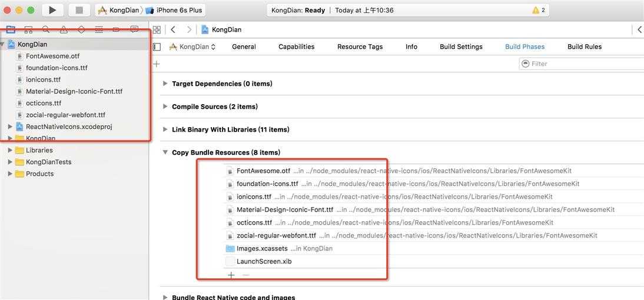Open the Find navigator magnifier icon
Viewport: 644px width, 300px height.
(46, 29)
